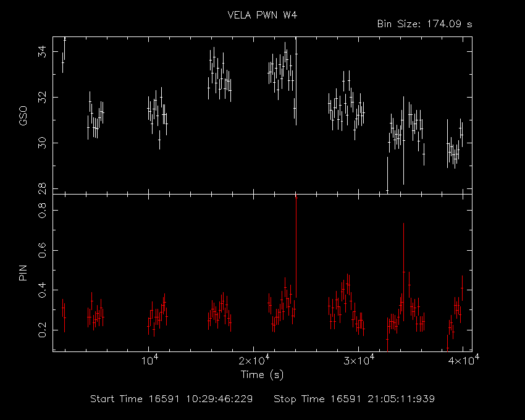Click the red PIN data point peaking near 0.5

coord(403,272)
